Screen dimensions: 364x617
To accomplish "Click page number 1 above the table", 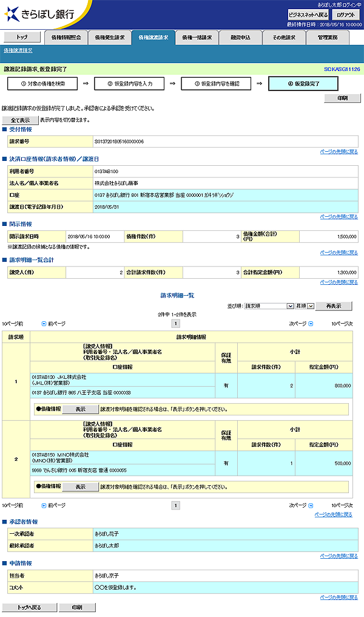I will coord(176,324).
